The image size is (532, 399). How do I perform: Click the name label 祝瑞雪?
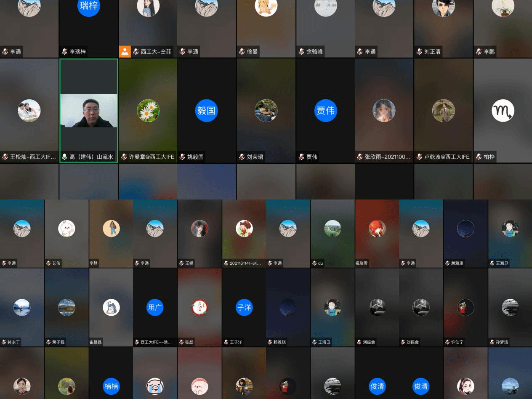[x=362, y=263]
